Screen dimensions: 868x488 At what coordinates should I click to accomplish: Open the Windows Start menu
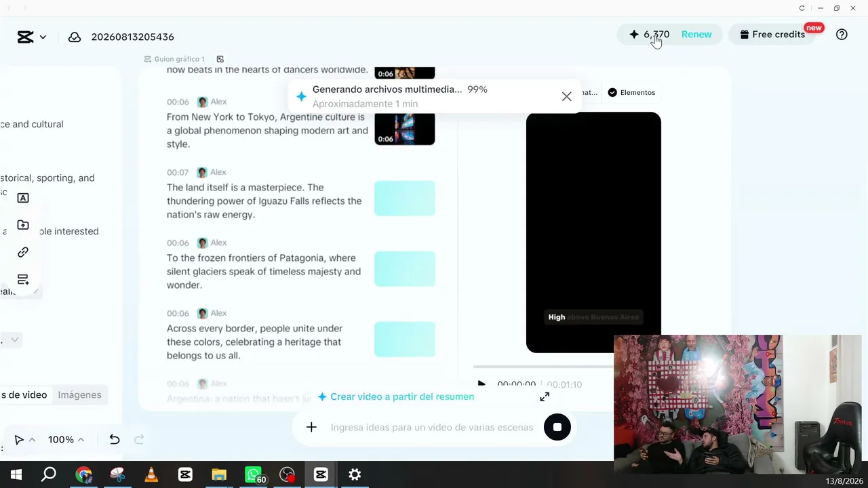pyautogui.click(x=16, y=474)
